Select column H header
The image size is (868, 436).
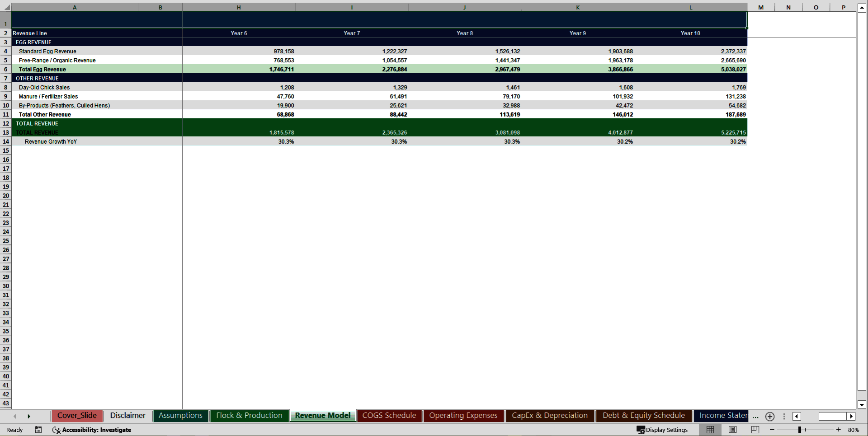coord(238,7)
